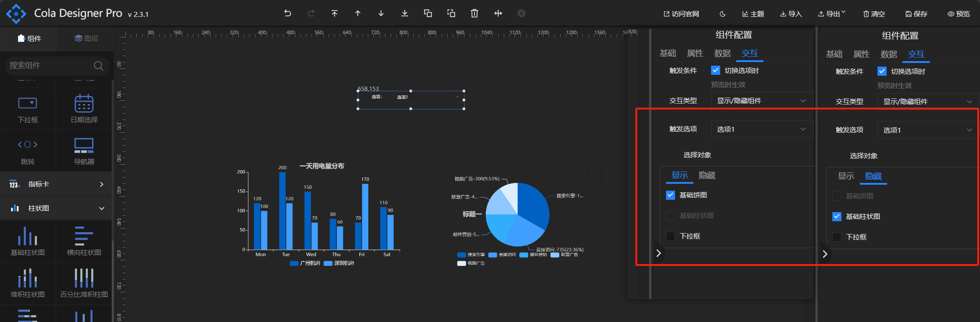Viewport: 980px width, 322px height.
Task: Click the undo arrow in the toolbar
Action: tap(288, 13)
